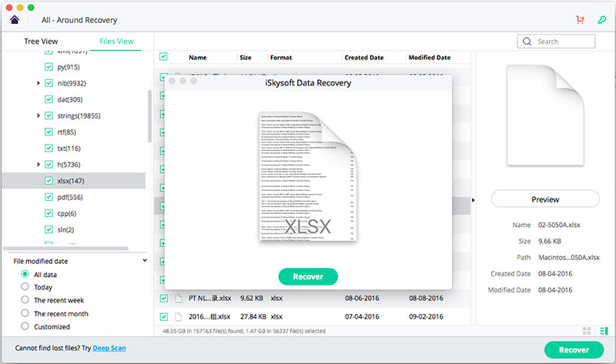Viewport: 616px width, 364px height.
Task: Click the status bar files found text
Action: tap(244, 331)
